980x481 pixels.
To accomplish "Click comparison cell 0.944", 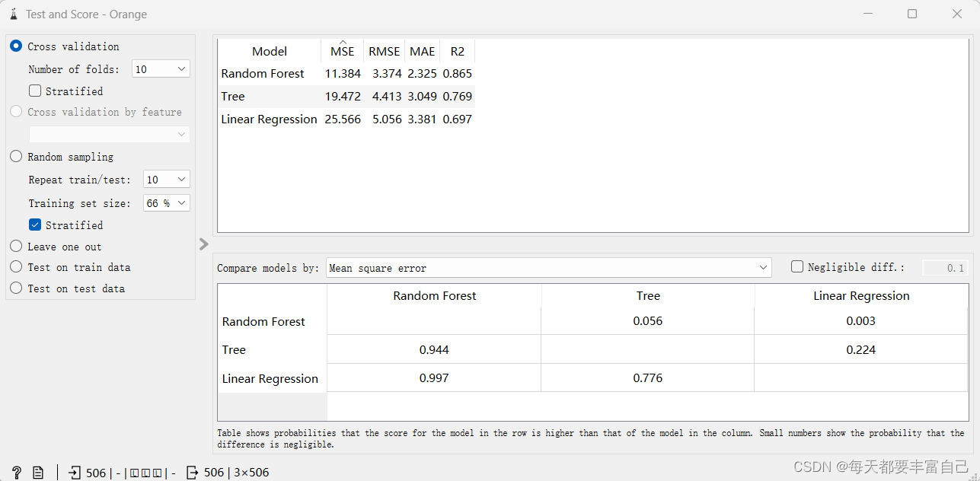I will click(435, 350).
